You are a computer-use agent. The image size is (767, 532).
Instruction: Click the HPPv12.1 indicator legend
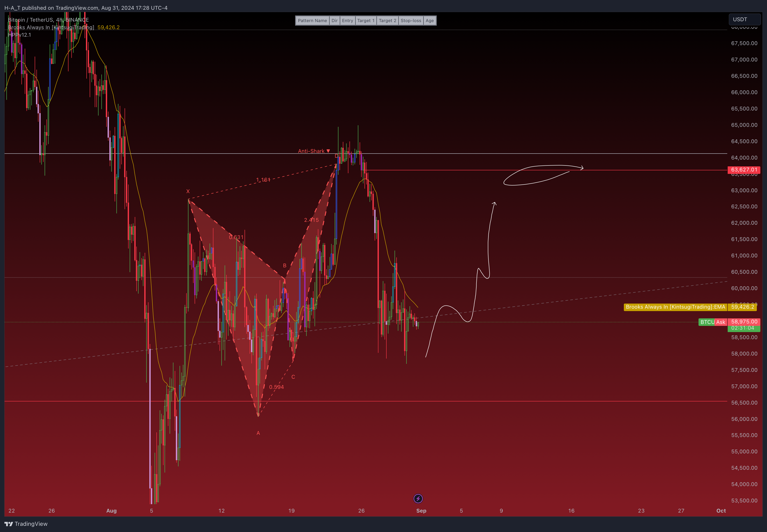pyautogui.click(x=19, y=35)
